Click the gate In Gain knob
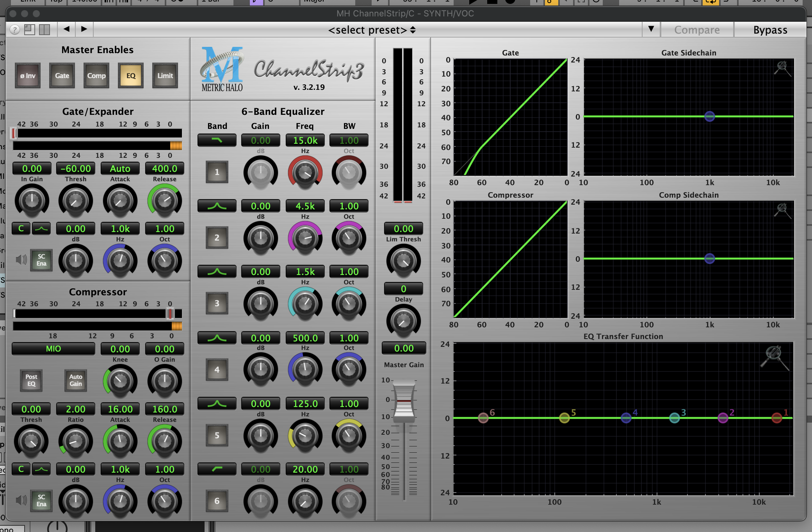The width and height of the screenshot is (812, 532). (32, 201)
